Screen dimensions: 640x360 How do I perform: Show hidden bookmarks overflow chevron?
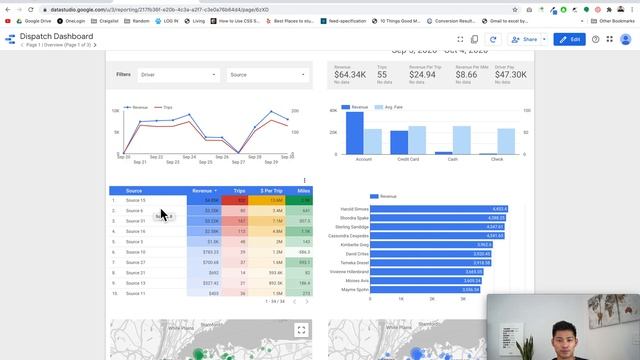[x=582, y=21]
